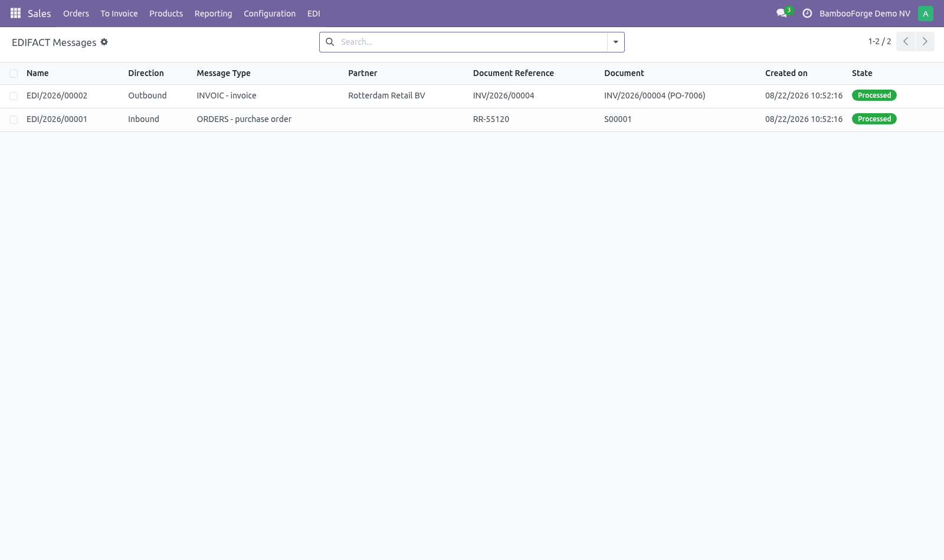The height and width of the screenshot is (560, 944).
Task: Click the Rotterdam Retail BV partner cell
Action: 386,95
